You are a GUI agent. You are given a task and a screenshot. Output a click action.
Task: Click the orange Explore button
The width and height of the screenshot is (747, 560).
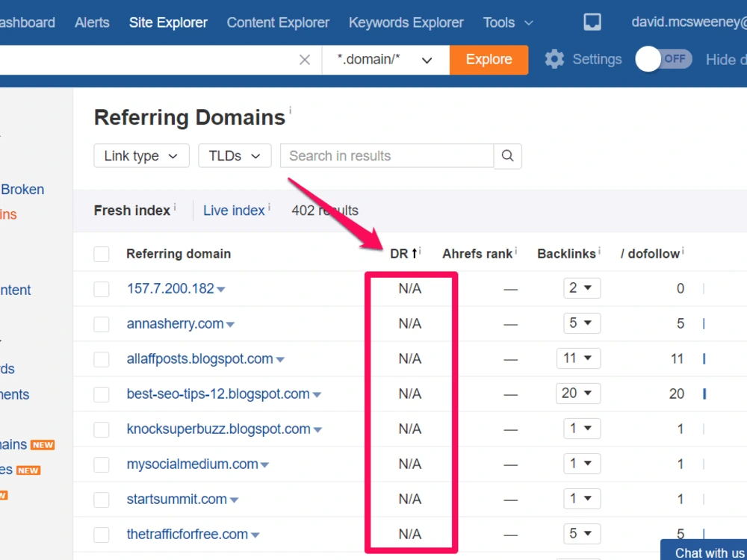pyautogui.click(x=489, y=60)
